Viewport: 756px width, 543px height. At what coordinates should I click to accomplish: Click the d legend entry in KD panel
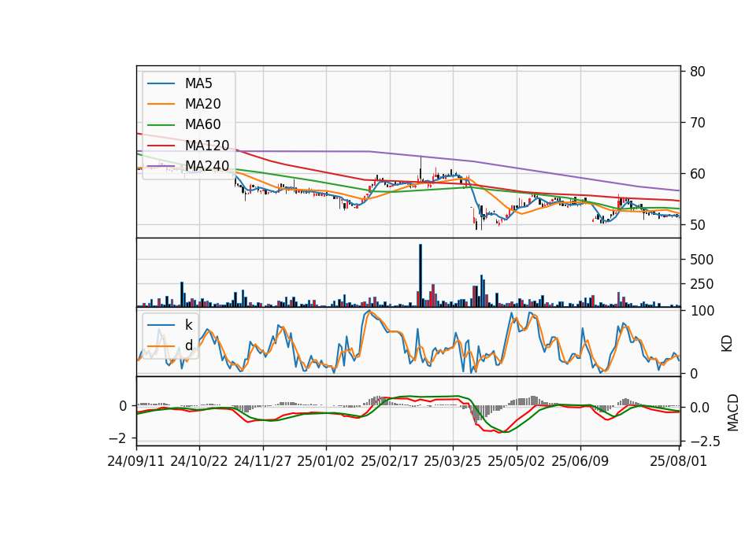[170, 345]
